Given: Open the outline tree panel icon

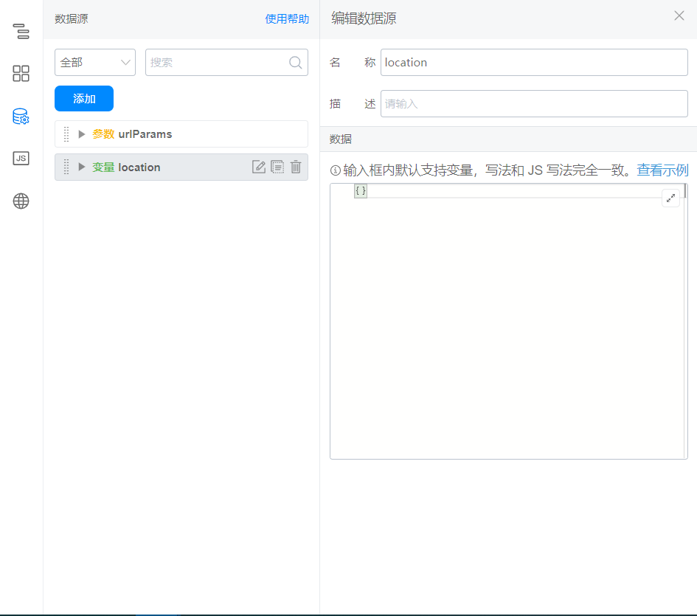Looking at the screenshot, I should tap(21, 31).
